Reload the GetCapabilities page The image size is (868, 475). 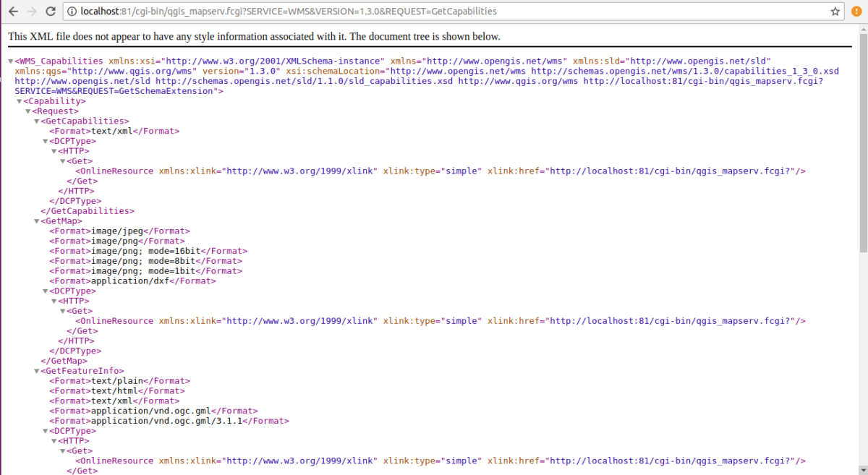pos(50,12)
